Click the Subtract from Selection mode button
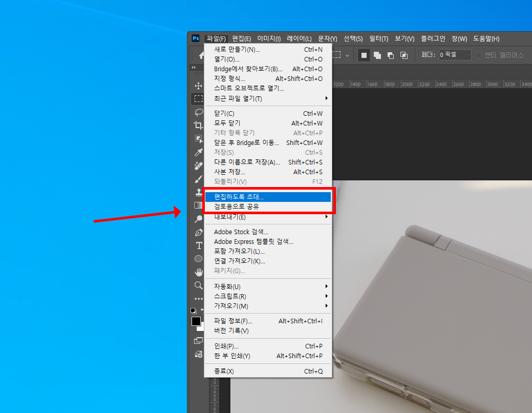The width and height of the screenshot is (532, 413). coord(391,55)
